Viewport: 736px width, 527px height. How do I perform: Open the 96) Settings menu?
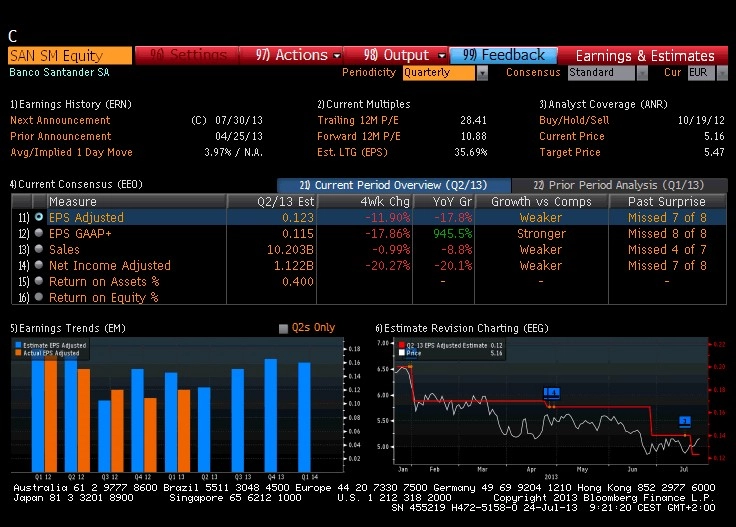tap(187, 55)
